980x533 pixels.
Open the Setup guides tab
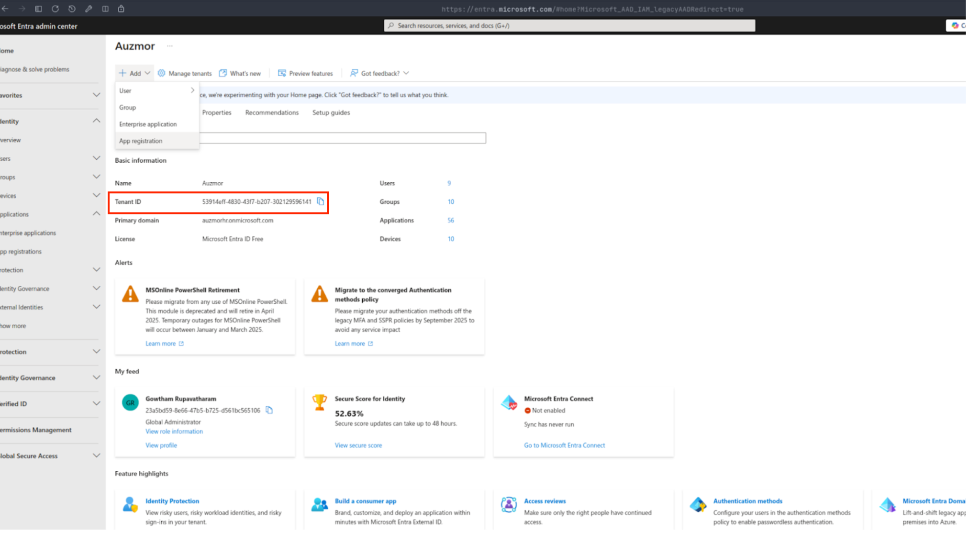[331, 112]
